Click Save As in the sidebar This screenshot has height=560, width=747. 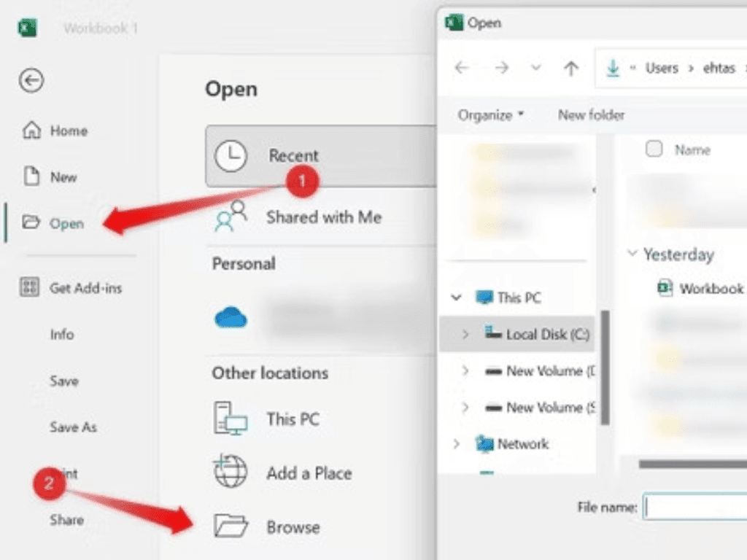click(x=73, y=427)
